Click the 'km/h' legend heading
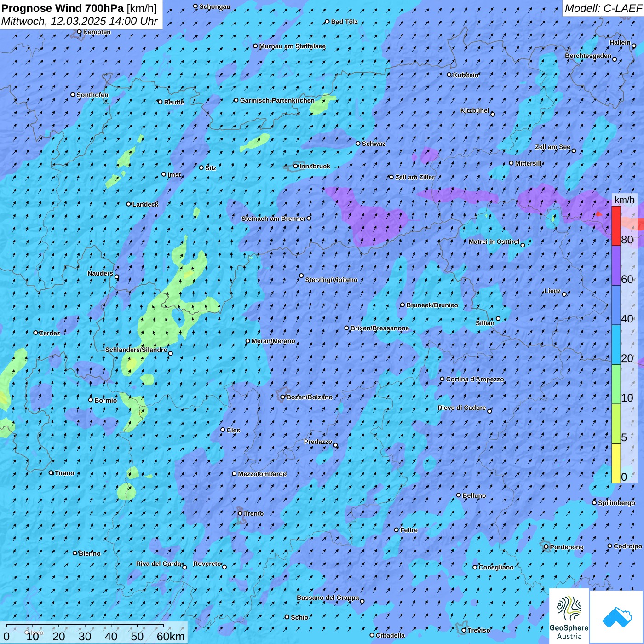 pyautogui.click(x=624, y=200)
